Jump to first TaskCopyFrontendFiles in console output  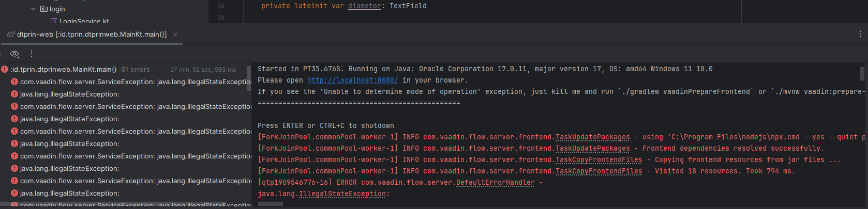[x=598, y=160]
